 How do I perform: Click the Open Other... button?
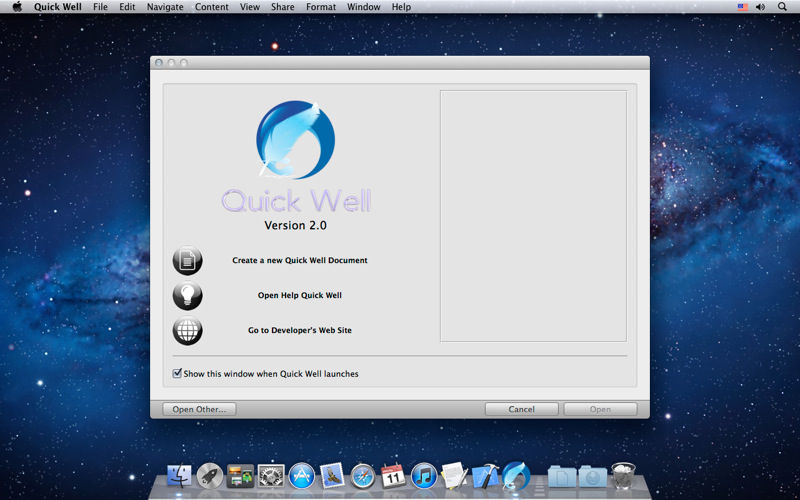pyautogui.click(x=199, y=409)
